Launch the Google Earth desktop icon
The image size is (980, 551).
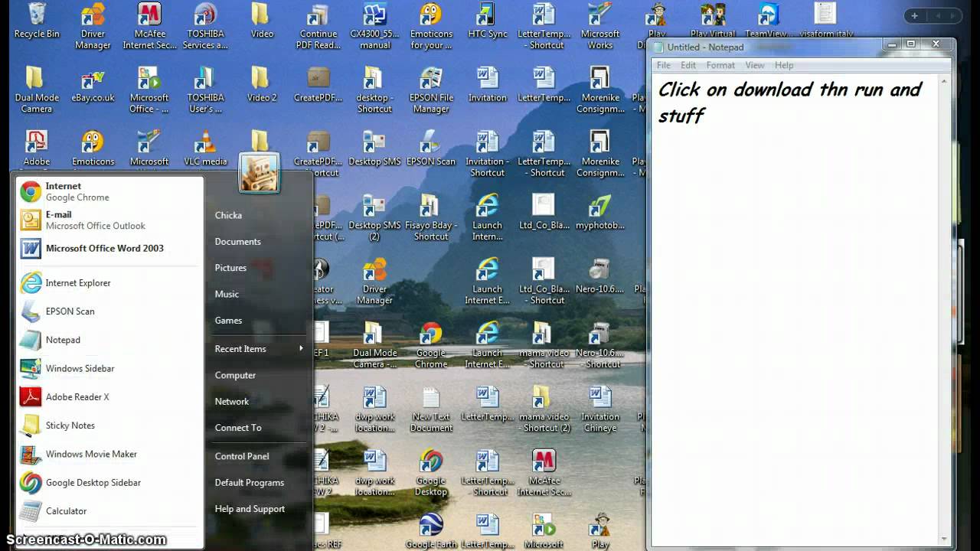[x=431, y=531]
